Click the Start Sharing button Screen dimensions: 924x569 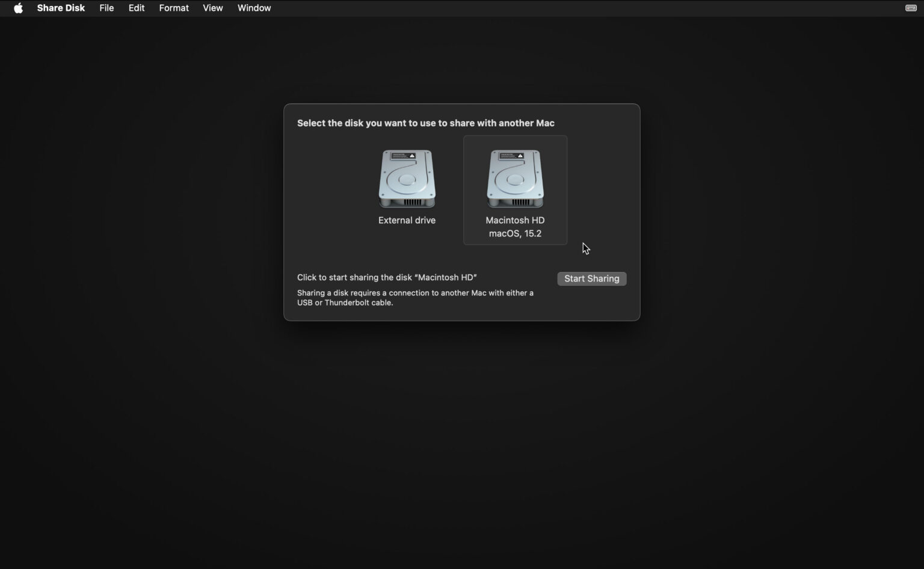(591, 278)
